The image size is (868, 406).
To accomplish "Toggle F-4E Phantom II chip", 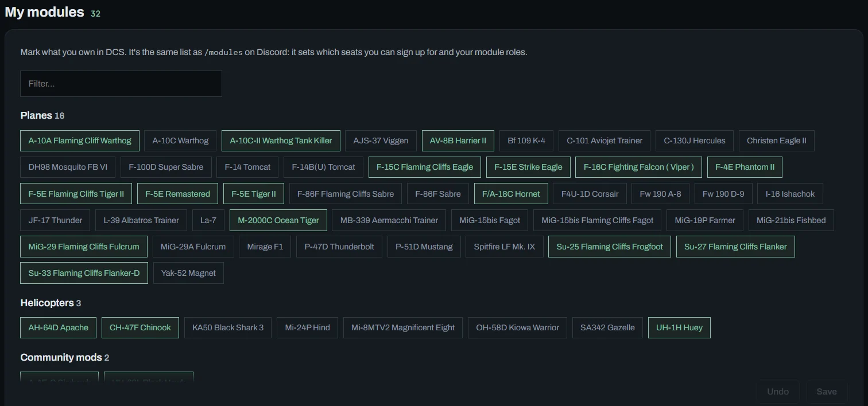I will [745, 167].
